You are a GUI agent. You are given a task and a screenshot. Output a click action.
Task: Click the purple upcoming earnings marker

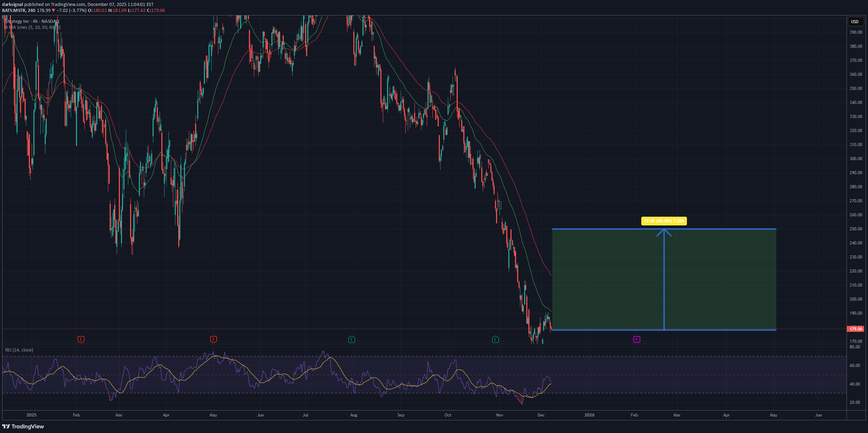pos(637,339)
